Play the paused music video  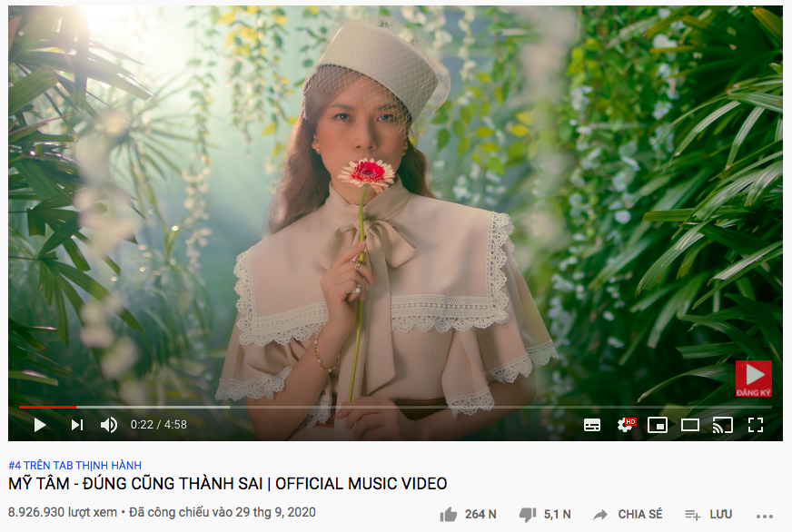click(x=39, y=425)
